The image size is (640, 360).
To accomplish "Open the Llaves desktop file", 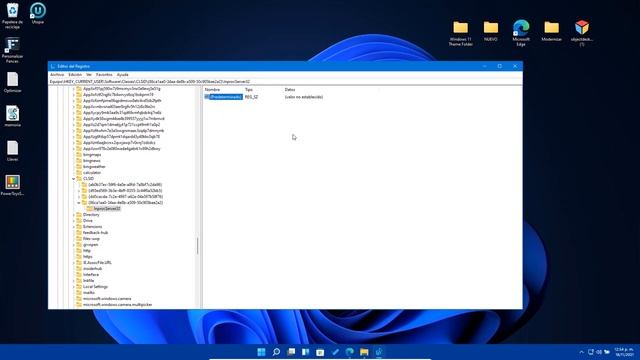I will (x=12, y=151).
